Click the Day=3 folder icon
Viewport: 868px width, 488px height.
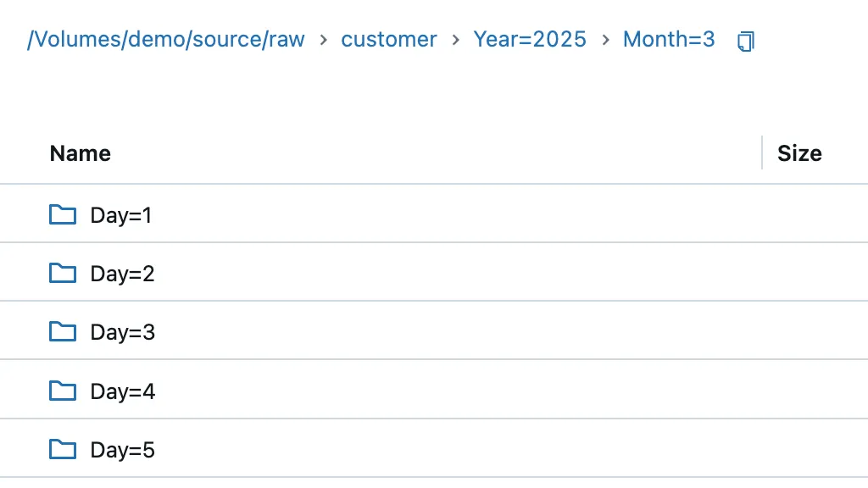[x=63, y=331]
